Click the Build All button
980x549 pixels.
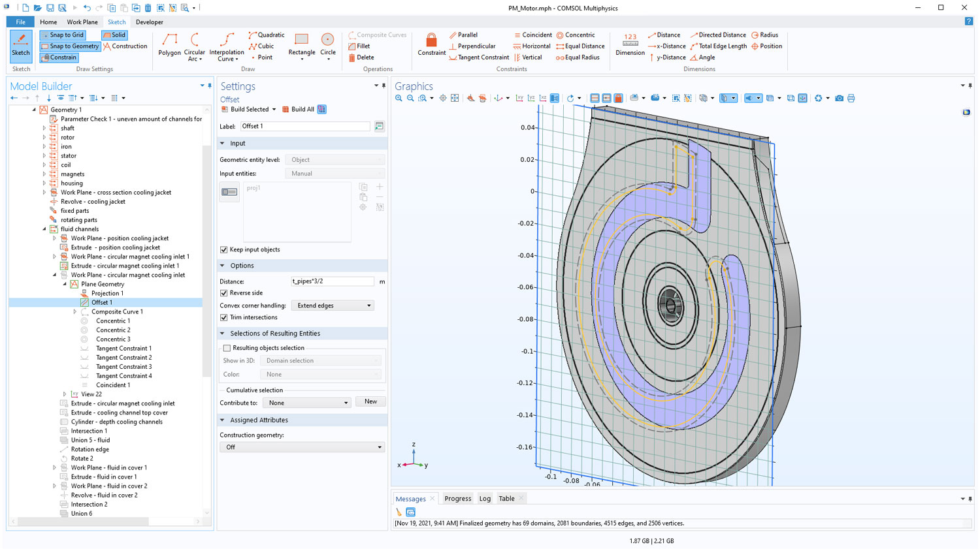[x=298, y=110]
